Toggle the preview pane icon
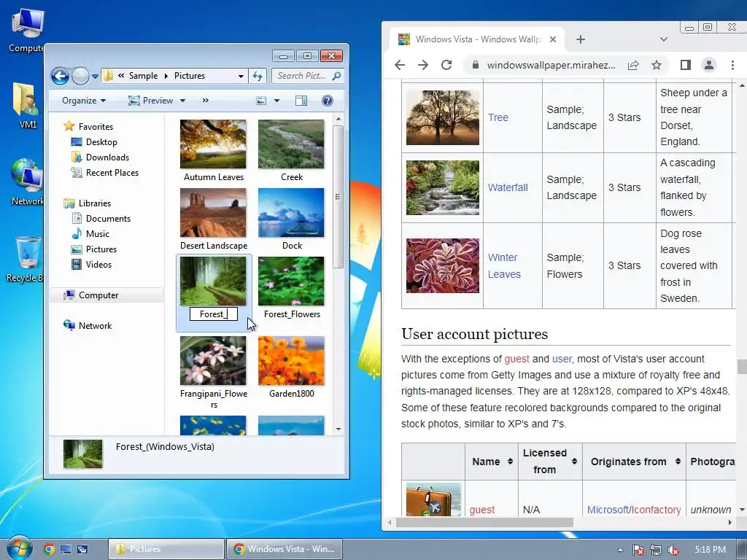This screenshot has width=747, height=560. tap(301, 101)
